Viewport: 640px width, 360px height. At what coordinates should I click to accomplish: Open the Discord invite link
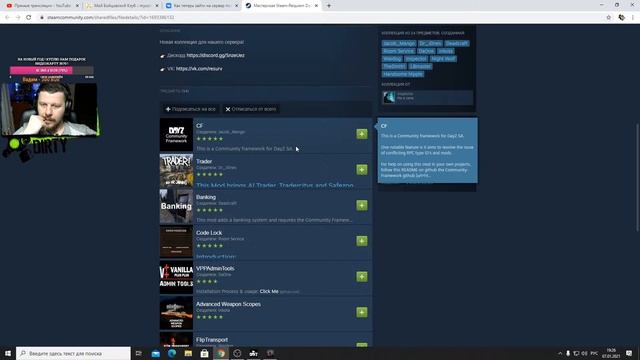pyautogui.click(x=216, y=55)
